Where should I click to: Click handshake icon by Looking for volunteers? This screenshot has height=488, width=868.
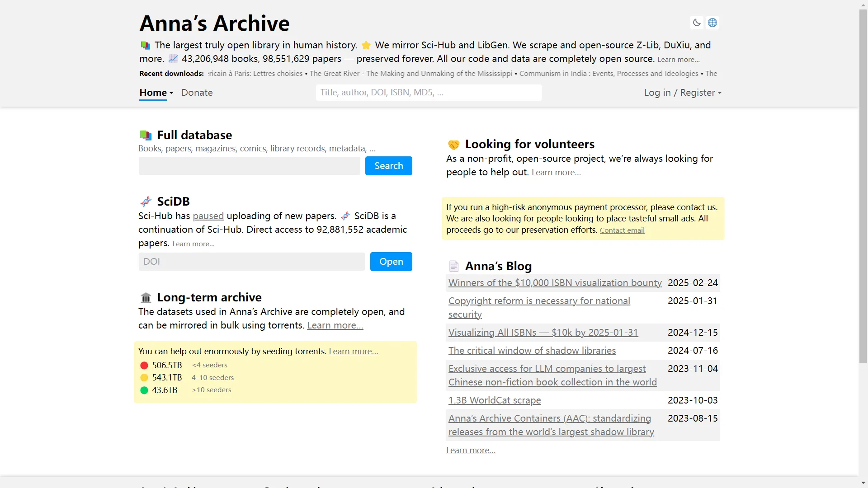click(453, 145)
